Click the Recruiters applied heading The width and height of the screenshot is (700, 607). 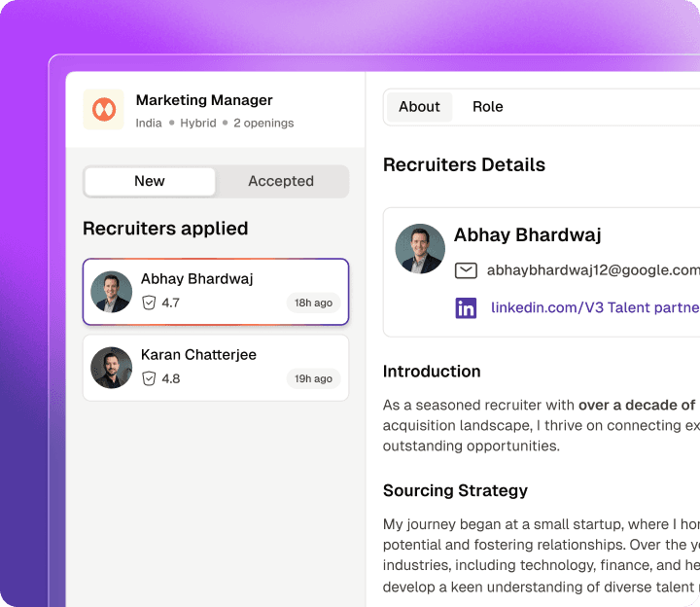click(x=165, y=229)
